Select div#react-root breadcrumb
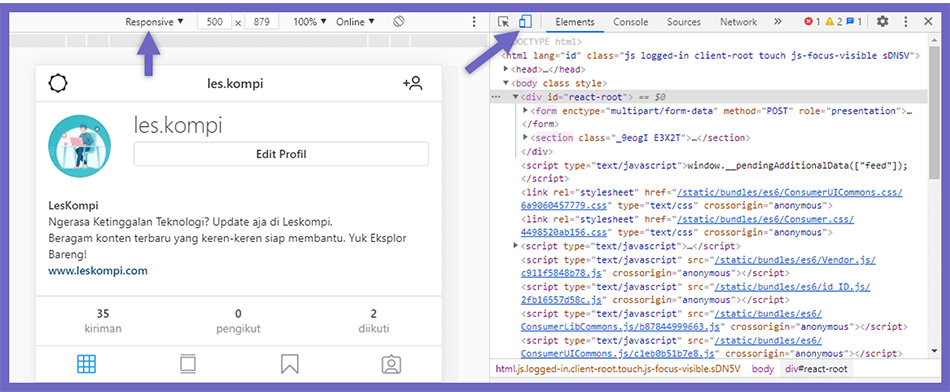The height and width of the screenshot is (392, 950). [x=817, y=368]
